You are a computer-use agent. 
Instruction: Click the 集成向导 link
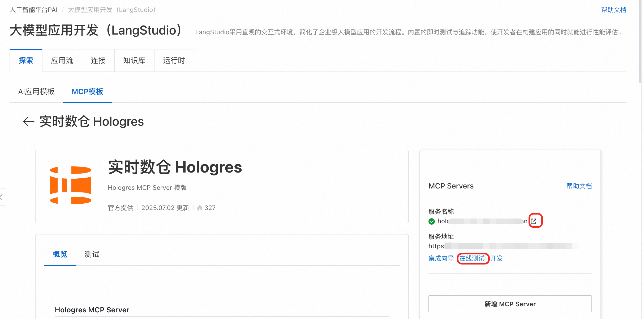441,258
